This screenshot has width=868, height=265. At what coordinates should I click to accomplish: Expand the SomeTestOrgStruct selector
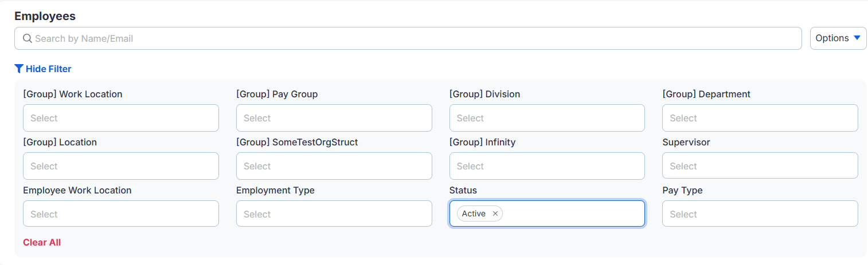click(334, 166)
